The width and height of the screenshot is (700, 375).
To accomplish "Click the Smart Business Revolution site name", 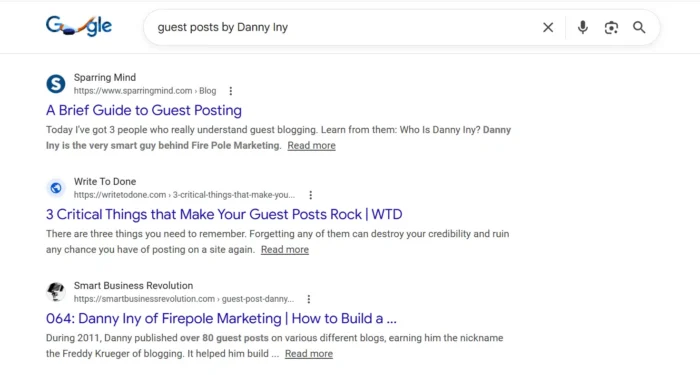I will tap(133, 285).
